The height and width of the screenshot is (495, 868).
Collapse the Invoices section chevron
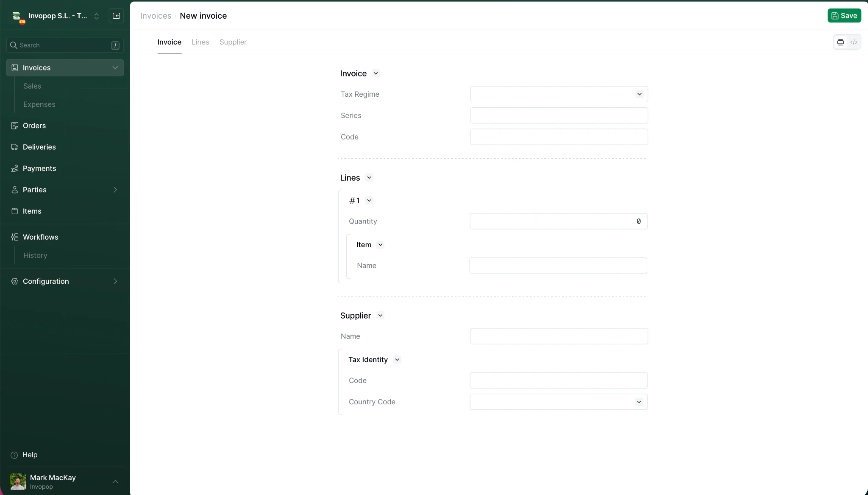[115, 68]
